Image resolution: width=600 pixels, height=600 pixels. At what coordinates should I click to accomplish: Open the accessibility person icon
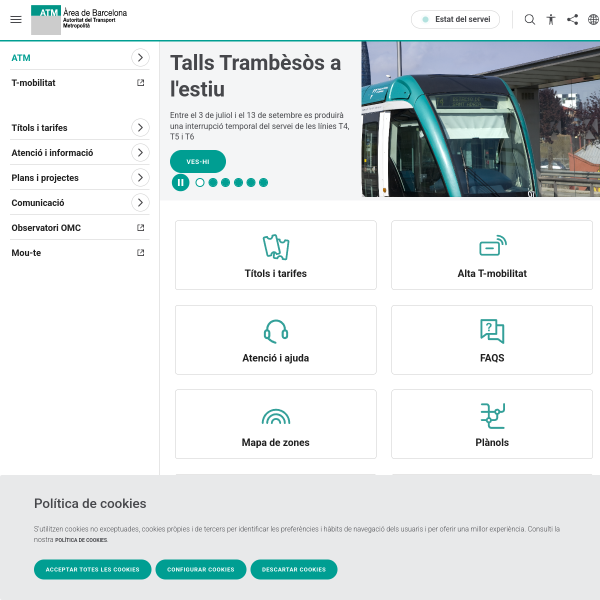(551, 20)
